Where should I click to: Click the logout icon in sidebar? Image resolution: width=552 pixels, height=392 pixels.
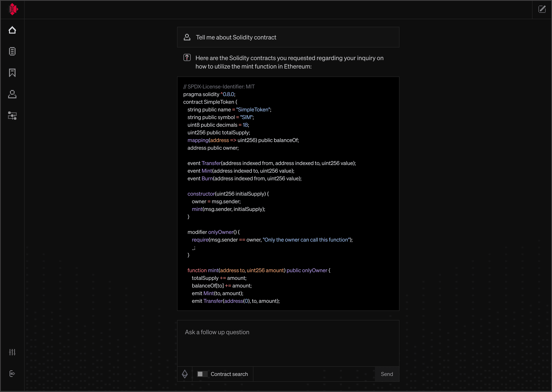(12, 374)
